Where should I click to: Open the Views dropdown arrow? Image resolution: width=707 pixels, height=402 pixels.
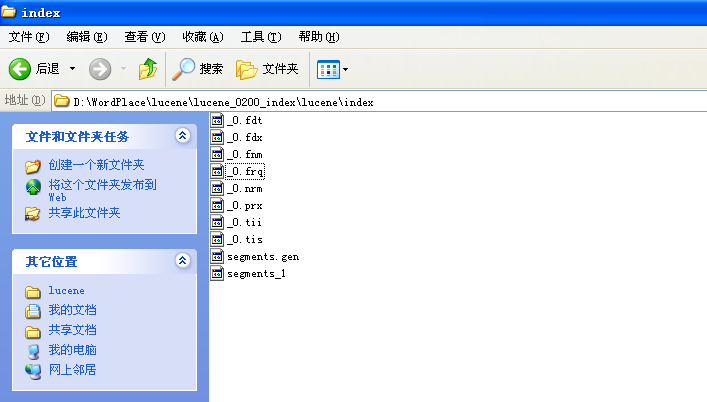coord(345,69)
